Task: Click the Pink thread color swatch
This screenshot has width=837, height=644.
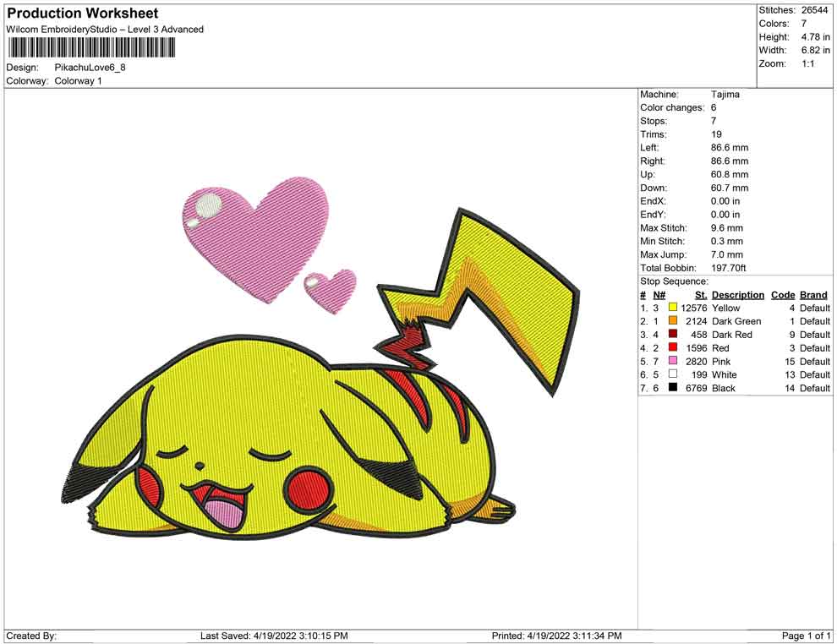Action: (673, 361)
